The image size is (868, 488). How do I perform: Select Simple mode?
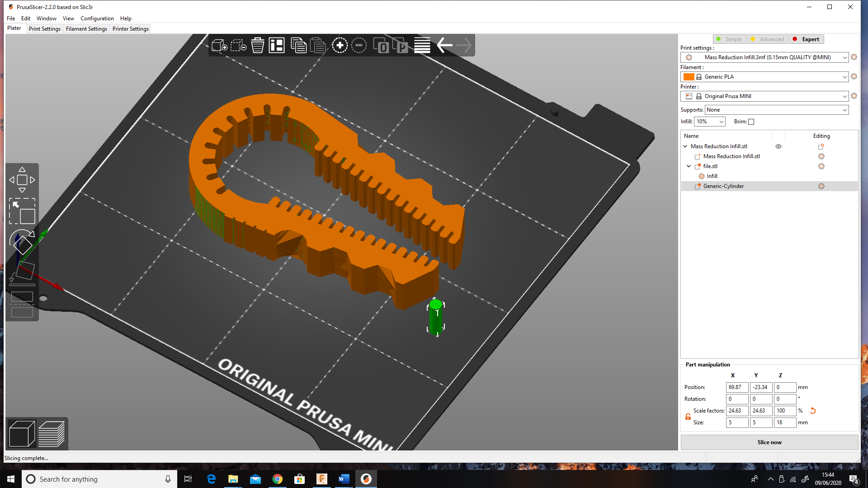pyautogui.click(x=730, y=39)
